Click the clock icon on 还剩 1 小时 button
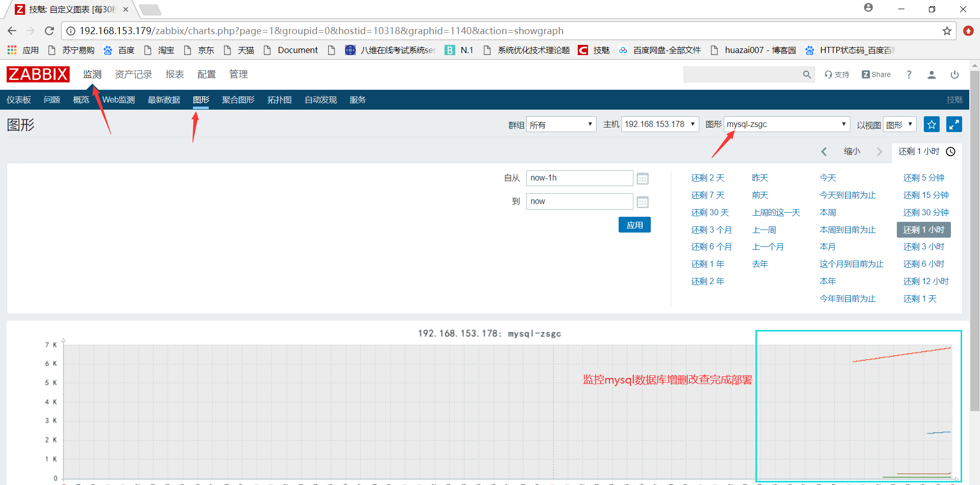Viewport: 980px width, 485px height. [x=950, y=151]
